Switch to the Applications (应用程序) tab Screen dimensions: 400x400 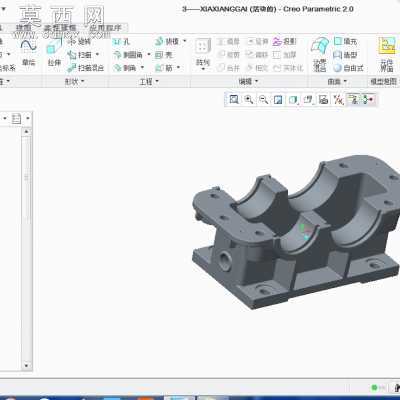(105, 28)
